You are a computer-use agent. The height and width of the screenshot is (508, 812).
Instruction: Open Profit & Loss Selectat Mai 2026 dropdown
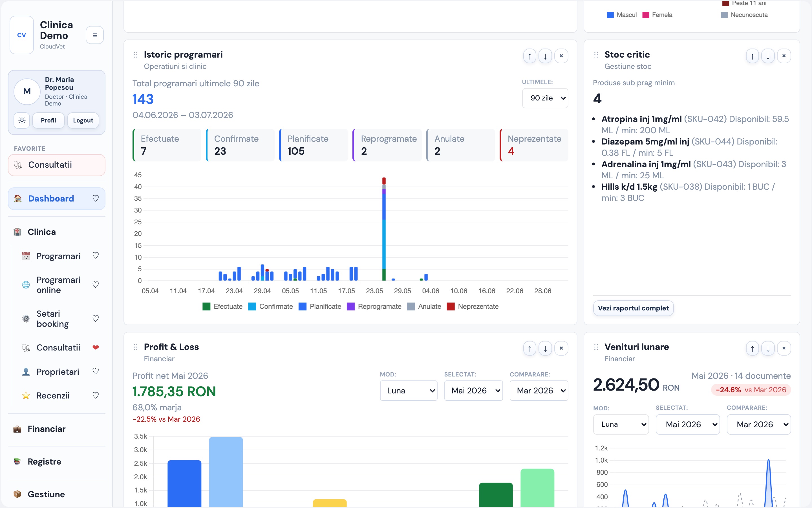point(473,390)
